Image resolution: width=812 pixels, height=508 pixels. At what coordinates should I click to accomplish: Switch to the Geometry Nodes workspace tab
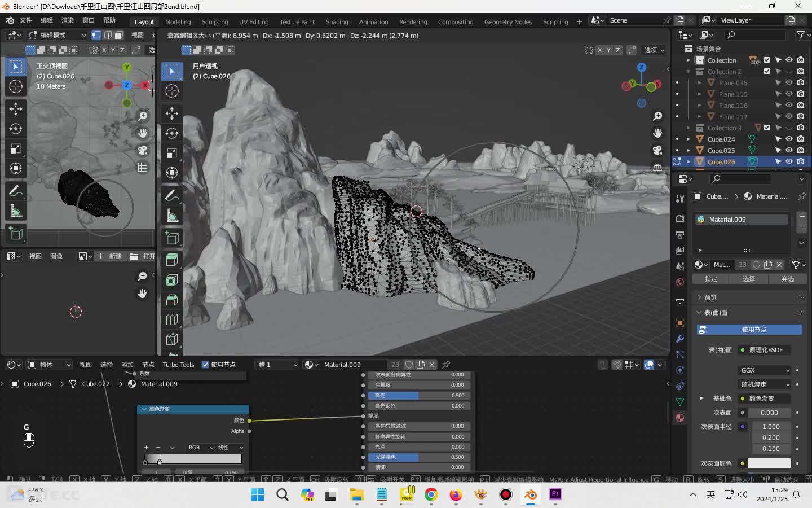pyautogui.click(x=507, y=21)
